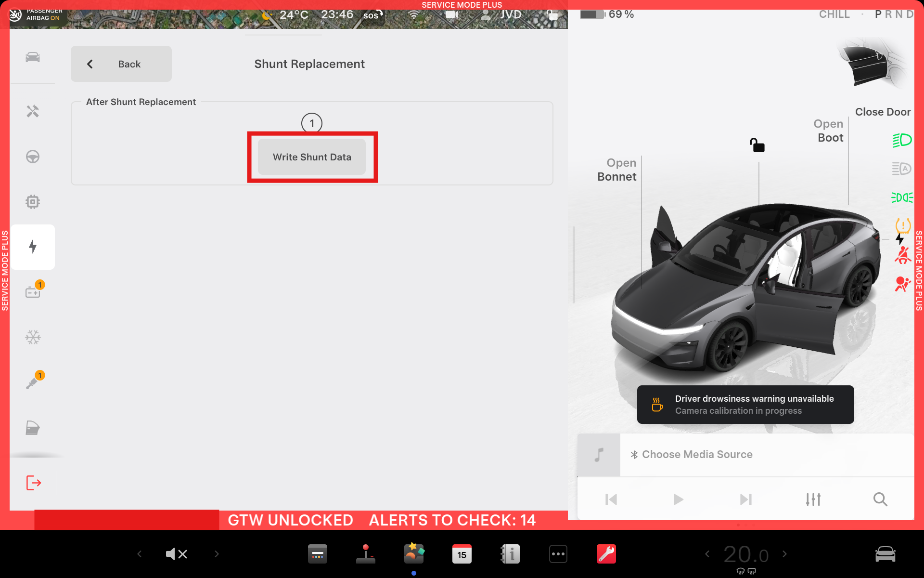Open the thermal snowflake sidebar section
The image size is (924, 578).
[33, 337]
